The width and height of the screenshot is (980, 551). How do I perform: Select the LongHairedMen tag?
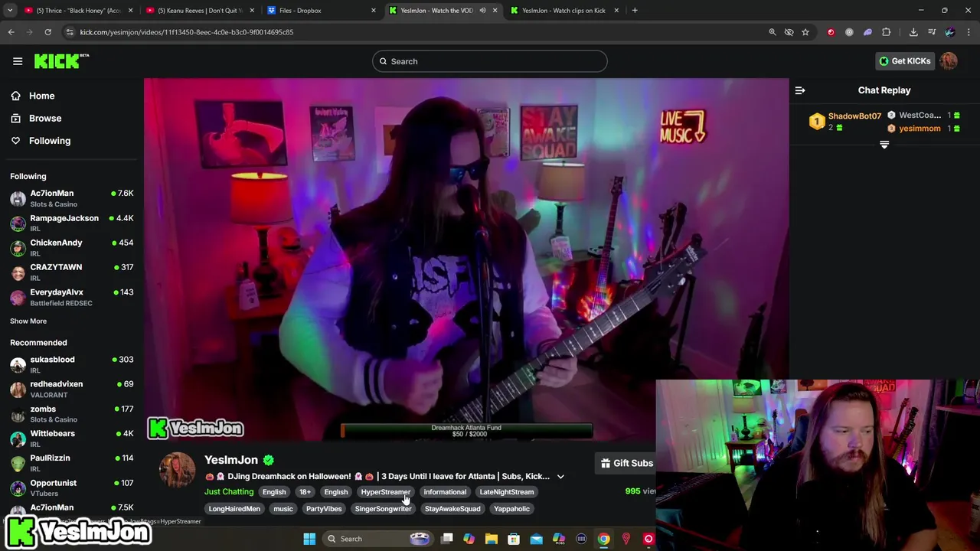(234, 509)
